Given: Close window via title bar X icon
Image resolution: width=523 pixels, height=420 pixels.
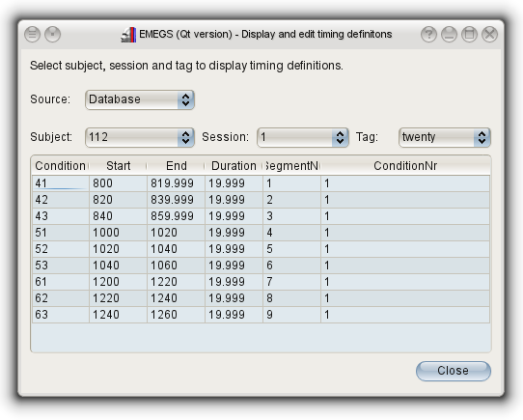Looking at the screenshot, I should tap(489, 35).
